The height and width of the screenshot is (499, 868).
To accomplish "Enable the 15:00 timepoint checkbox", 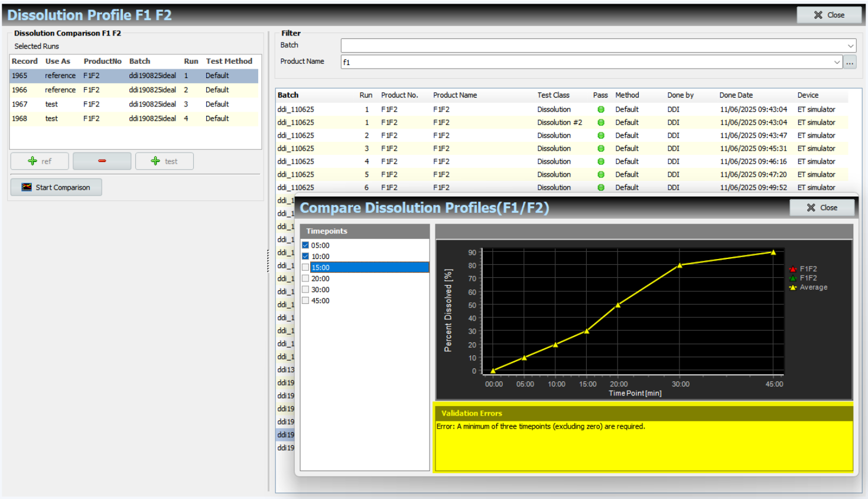I will click(x=305, y=267).
